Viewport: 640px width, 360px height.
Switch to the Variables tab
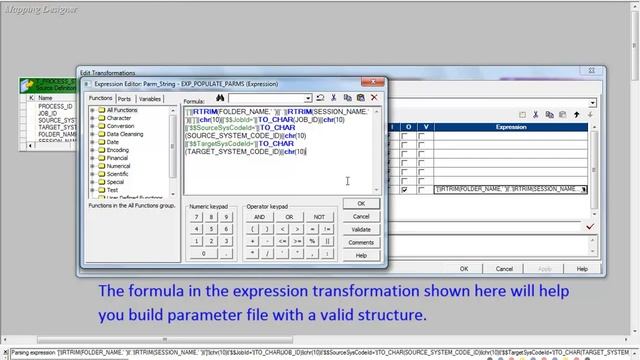(150, 99)
